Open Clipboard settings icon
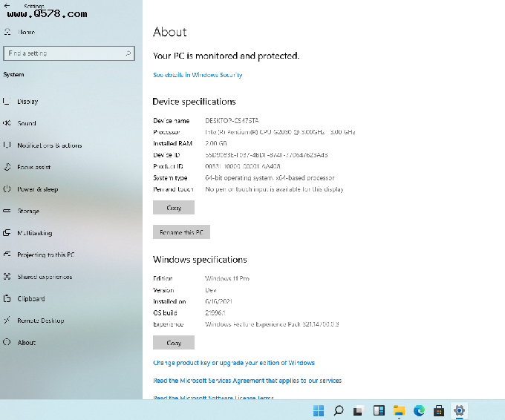 pos(7,298)
